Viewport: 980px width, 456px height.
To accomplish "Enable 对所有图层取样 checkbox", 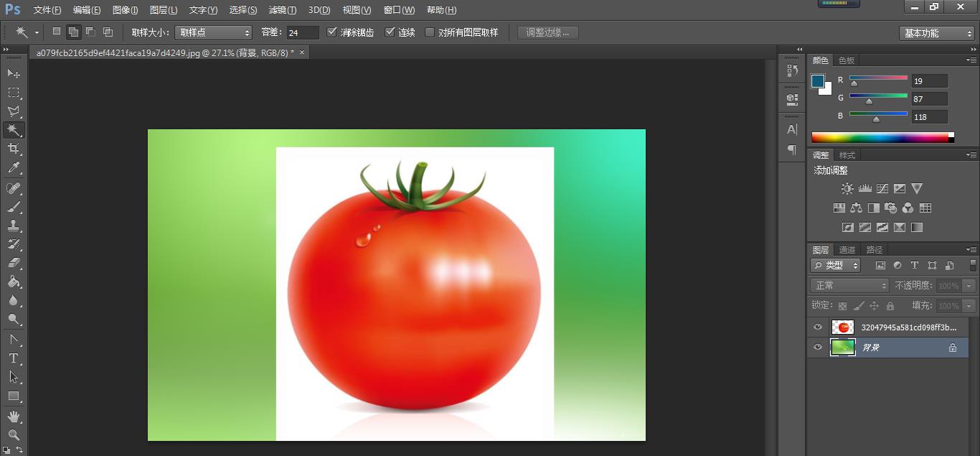I will tap(430, 32).
